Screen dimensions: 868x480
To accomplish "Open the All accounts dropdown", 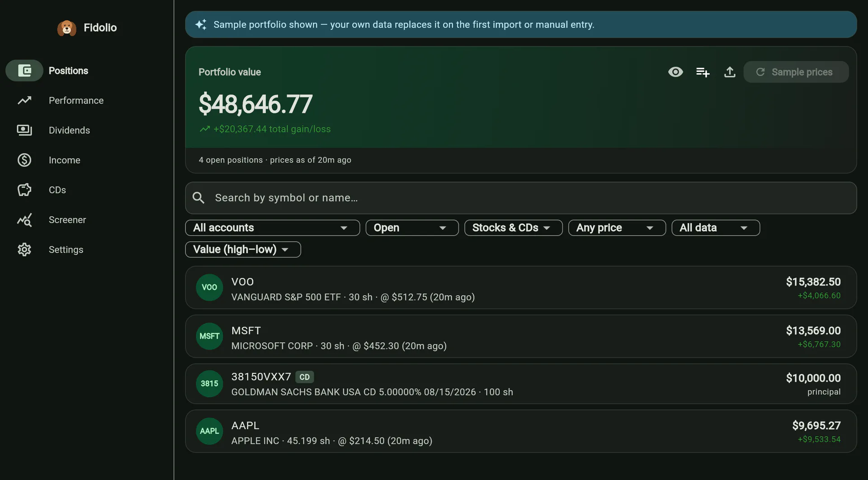I will coord(273,228).
